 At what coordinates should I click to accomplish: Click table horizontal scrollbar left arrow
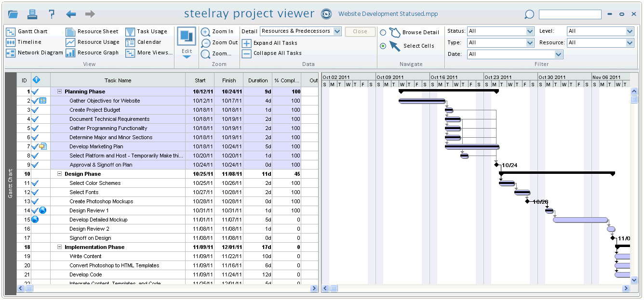click(x=21, y=288)
